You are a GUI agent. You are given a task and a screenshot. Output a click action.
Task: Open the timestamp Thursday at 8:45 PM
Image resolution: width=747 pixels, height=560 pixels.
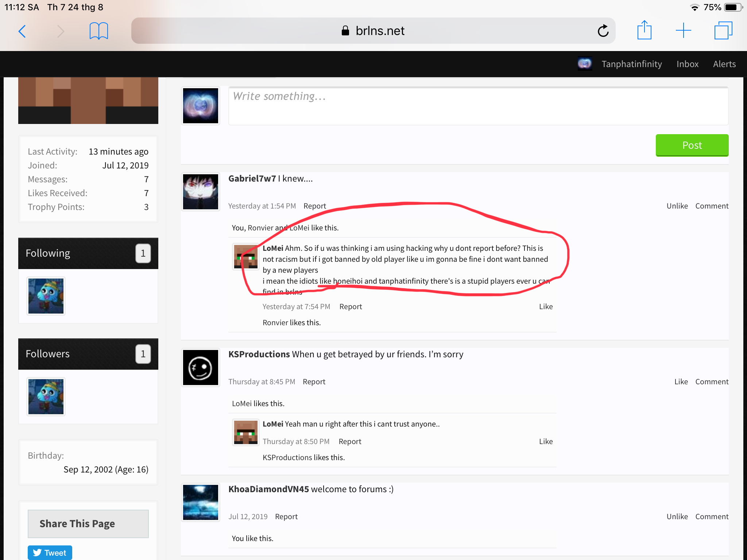pos(262,382)
